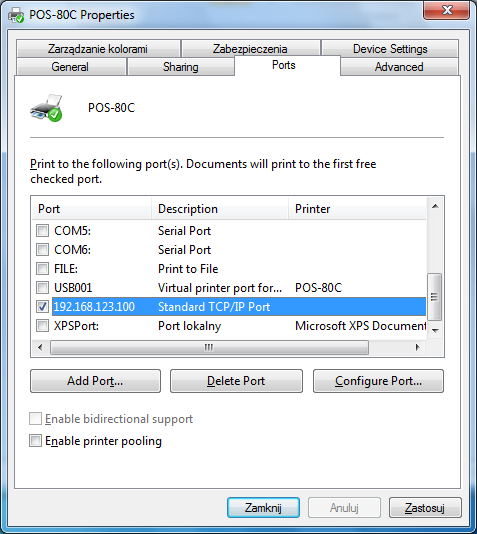Open the Device Settings tab

[x=390, y=49]
